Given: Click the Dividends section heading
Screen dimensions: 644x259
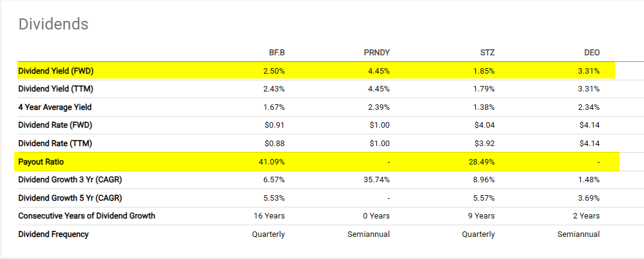Looking at the screenshot, I should [x=53, y=24].
